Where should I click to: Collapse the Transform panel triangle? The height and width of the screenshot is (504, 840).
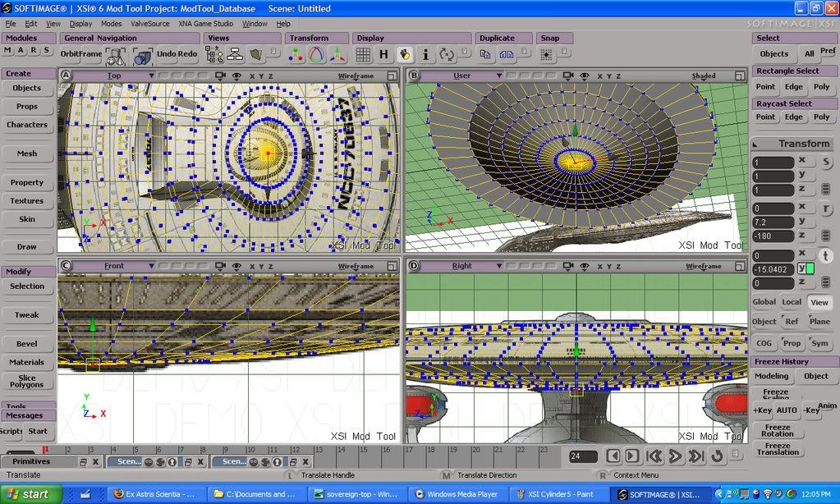[755, 144]
